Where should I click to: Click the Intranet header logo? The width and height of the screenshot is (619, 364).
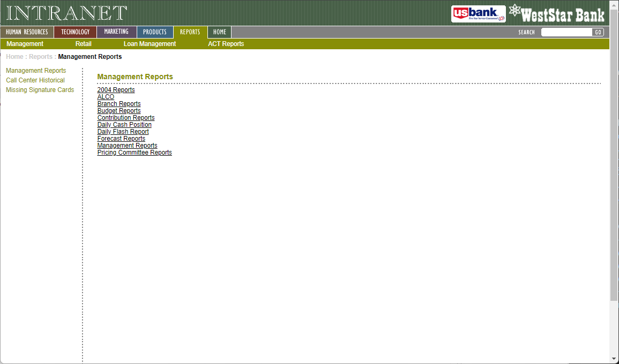tap(66, 13)
